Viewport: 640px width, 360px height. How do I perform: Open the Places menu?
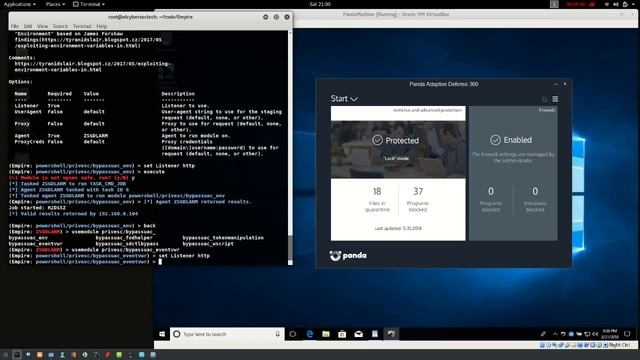55,4
